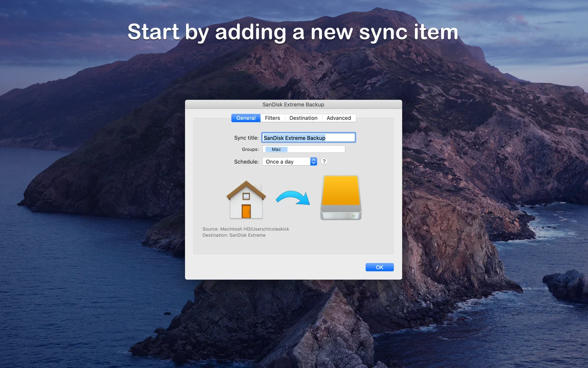588x368 pixels.
Task: Select the Mac group tag in Groups field
Action: click(x=276, y=149)
